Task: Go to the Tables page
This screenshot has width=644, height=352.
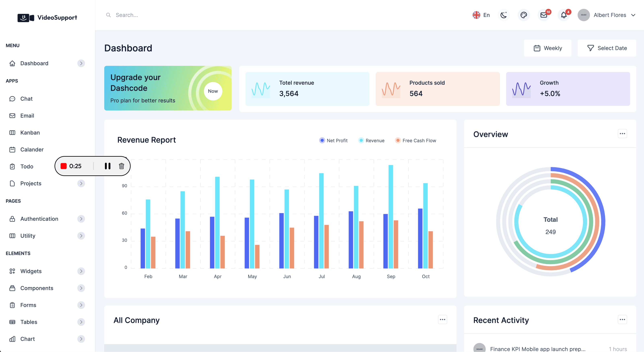Action: (29, 322)
